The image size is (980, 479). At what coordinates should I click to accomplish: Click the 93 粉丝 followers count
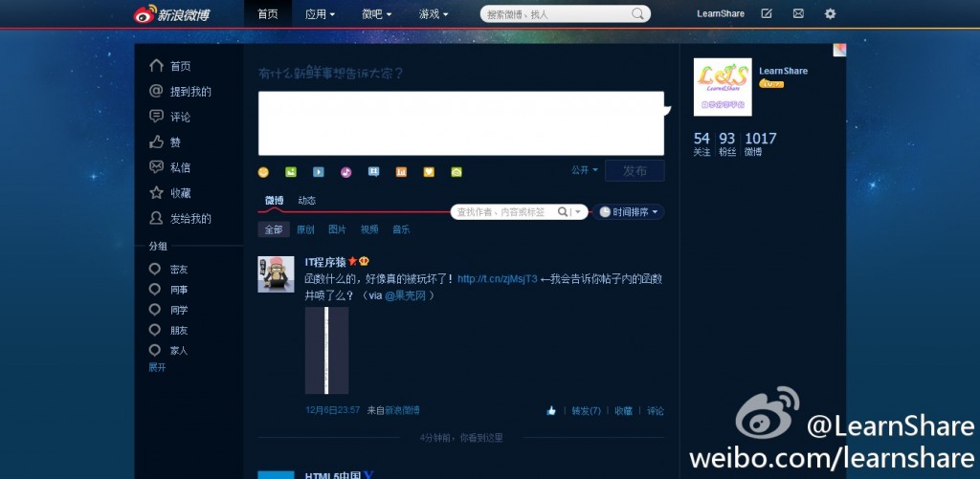coord(727,143)
